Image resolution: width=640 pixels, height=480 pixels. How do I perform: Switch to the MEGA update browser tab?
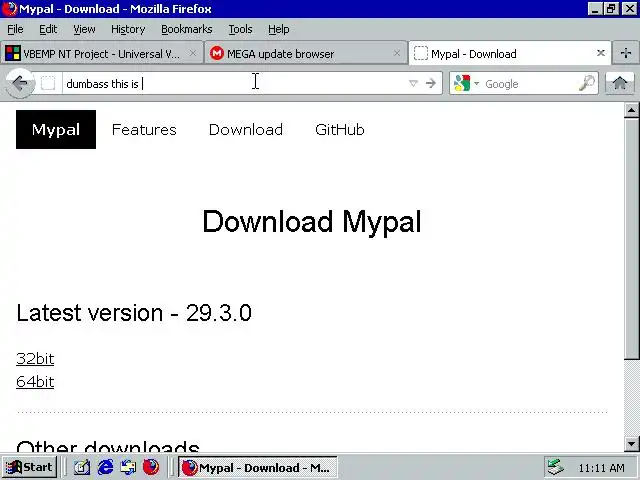pos(305,53)
